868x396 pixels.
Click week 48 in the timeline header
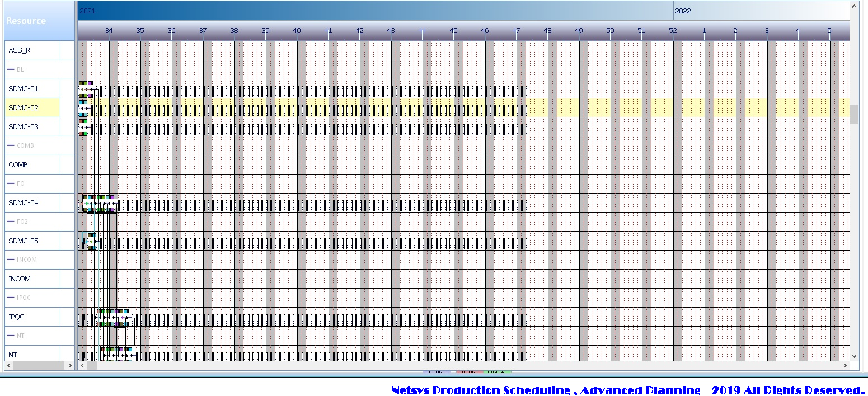[547, 31]
